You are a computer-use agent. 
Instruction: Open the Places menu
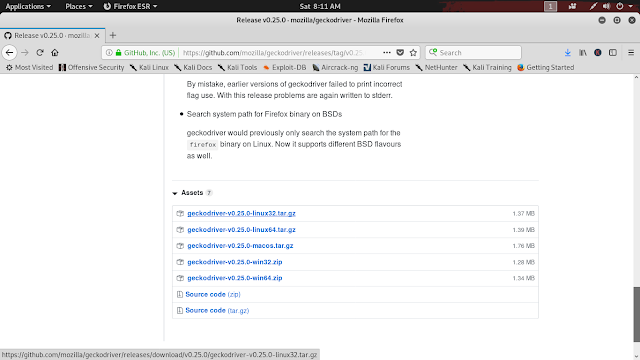tap(79, 6)
